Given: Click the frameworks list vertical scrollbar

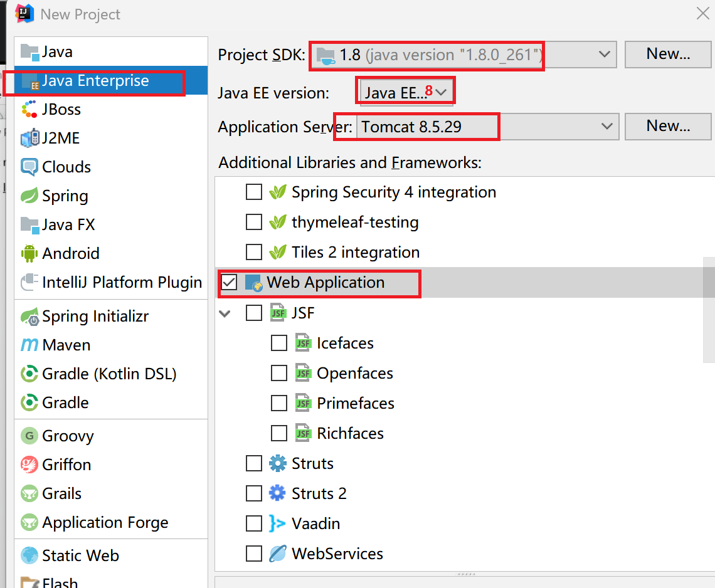Looking at the screenshot, I should (709, 310).
